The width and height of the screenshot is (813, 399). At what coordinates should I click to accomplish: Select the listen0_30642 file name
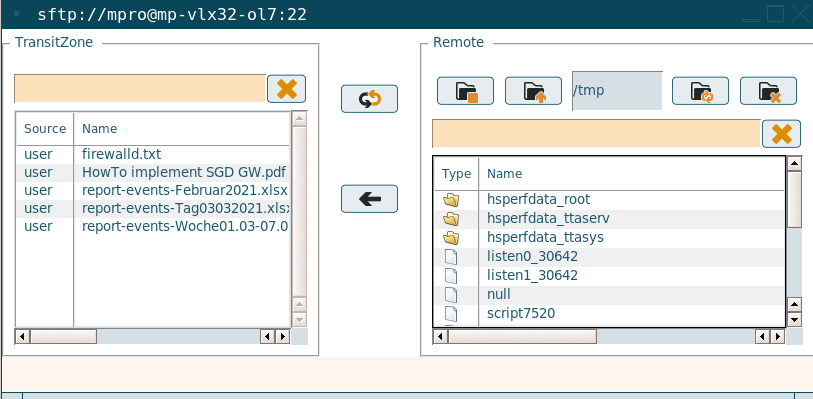[x=532, y=256]
